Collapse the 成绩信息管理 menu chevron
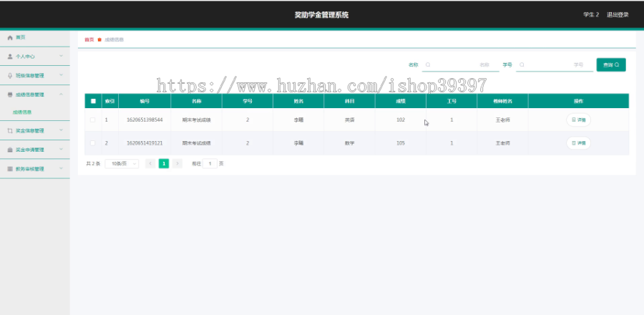Viewport: 644px width, 315px height. [x=62, y=94]
